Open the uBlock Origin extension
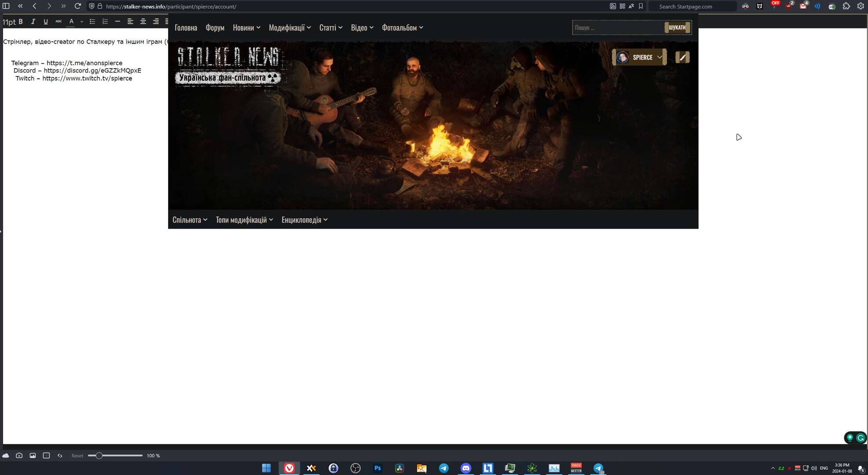 point(789,6)
